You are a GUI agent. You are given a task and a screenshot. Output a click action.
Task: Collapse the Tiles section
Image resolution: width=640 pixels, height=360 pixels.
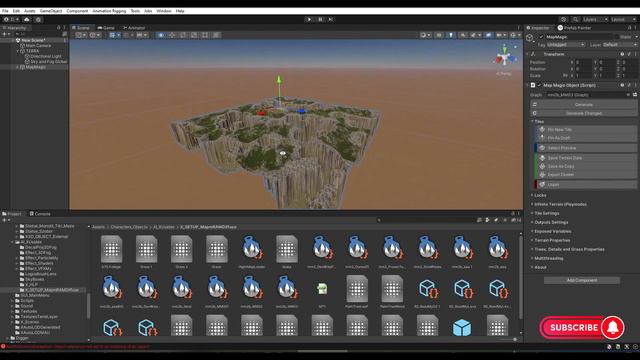532,121
